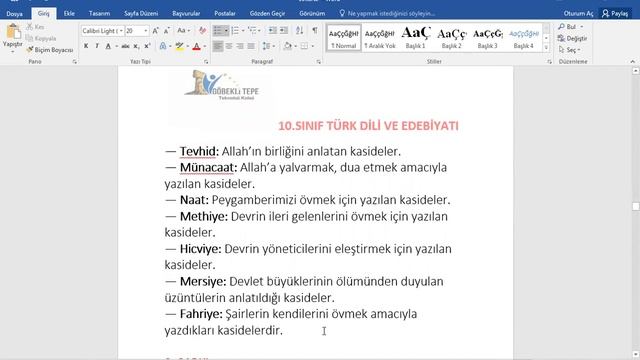640x360 pixels.
Task: Switch to the Sayfa Düzeni tab
Action: pyautogui.click(x=141, y=13)
